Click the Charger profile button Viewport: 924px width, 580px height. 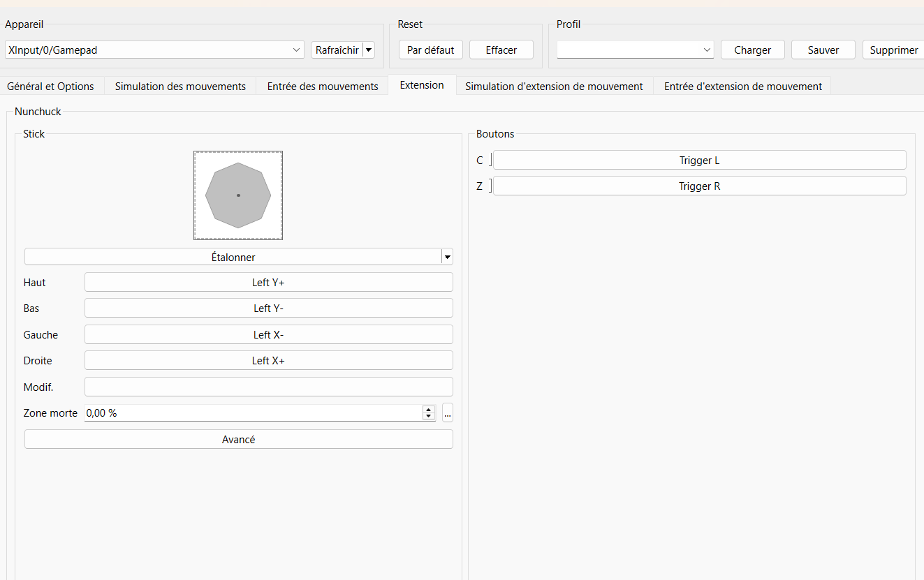(752, 50)
